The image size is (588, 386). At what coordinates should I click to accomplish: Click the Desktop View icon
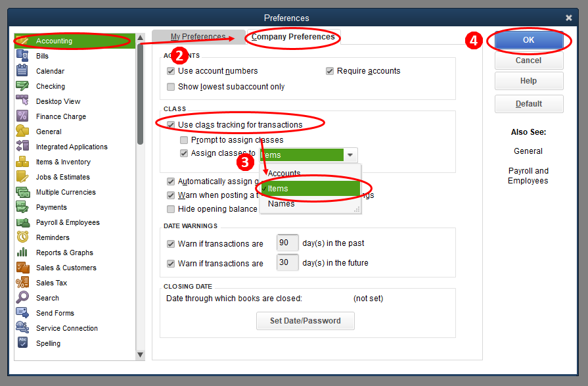click(x=22, y=101)
